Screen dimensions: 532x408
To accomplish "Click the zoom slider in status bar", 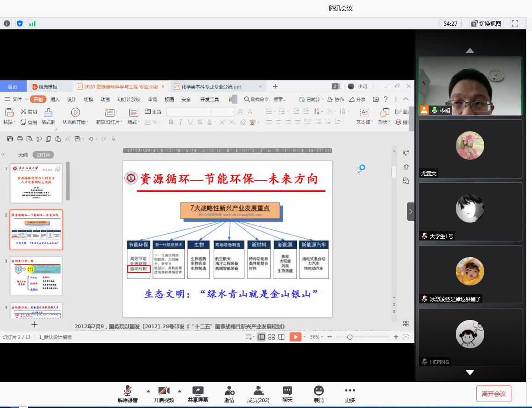I will [350, 337].
